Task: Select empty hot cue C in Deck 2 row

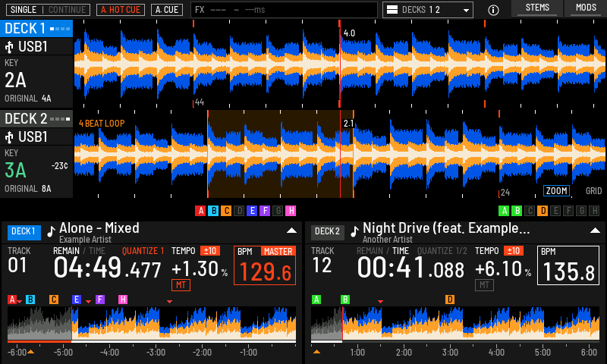Action: click(x=530, y=211)
